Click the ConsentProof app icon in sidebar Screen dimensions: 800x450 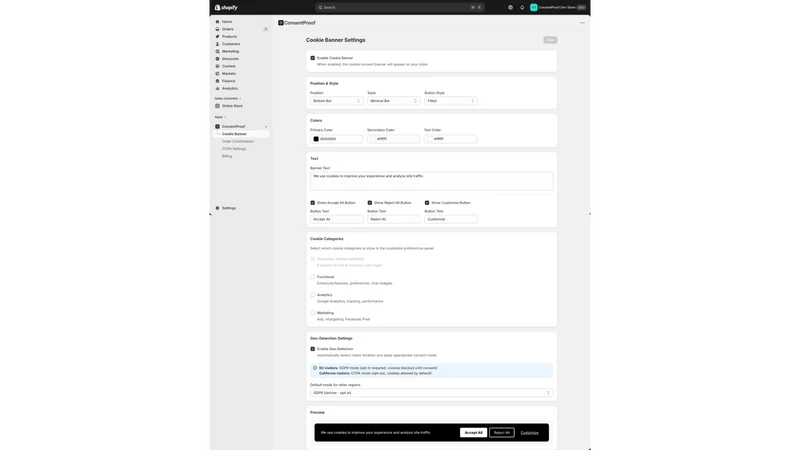(x=217, y=126)
